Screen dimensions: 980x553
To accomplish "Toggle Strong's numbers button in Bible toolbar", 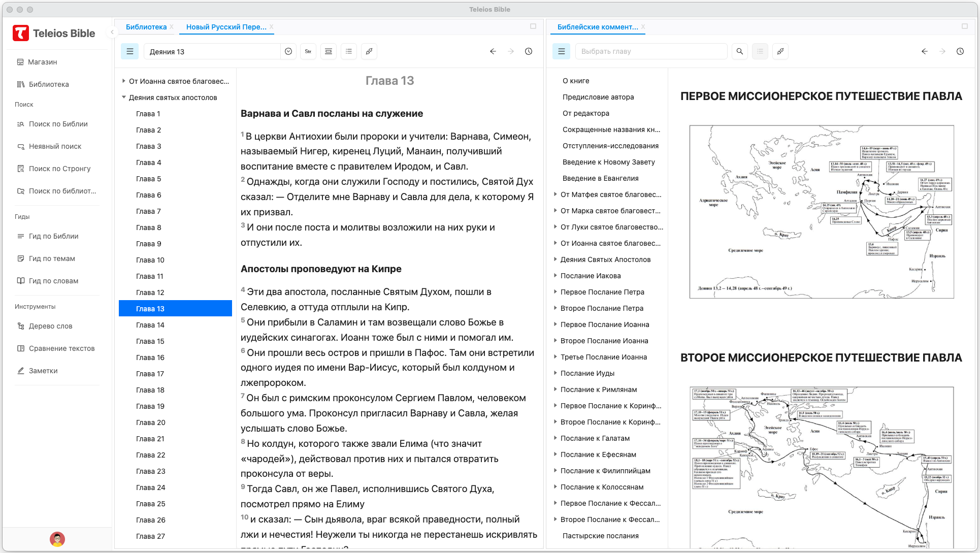I will (x=308, y=51).
